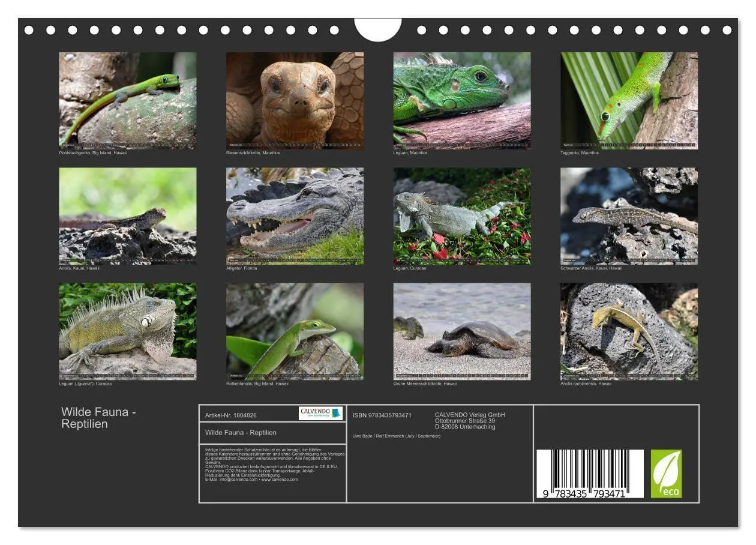Image resolution: width=756 pixels, height=545 pixels.
Task: Open the Taggecko, Mauritius thumbnail
Action: (629, 100)
